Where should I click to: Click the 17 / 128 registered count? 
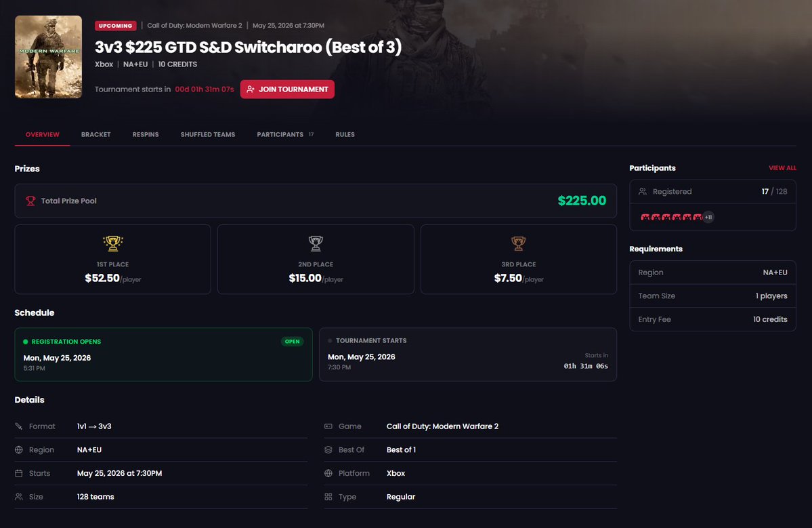(x=774, y=191)
